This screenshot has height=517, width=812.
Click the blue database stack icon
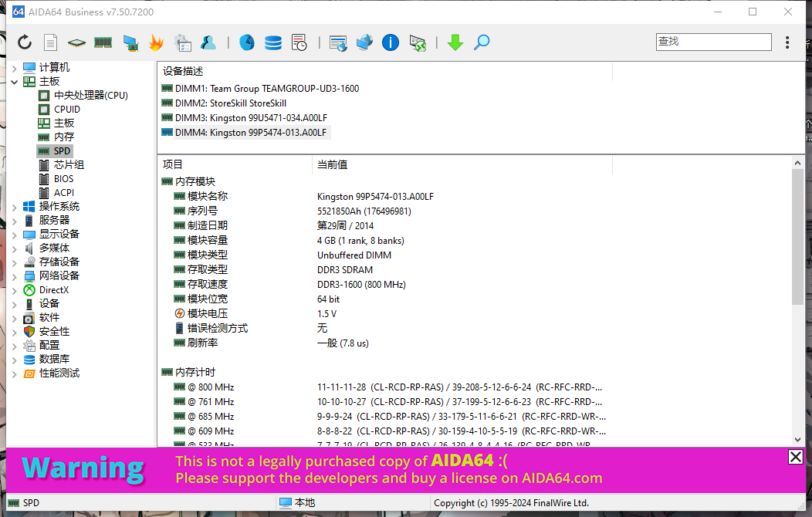click(x=273, y=42)
